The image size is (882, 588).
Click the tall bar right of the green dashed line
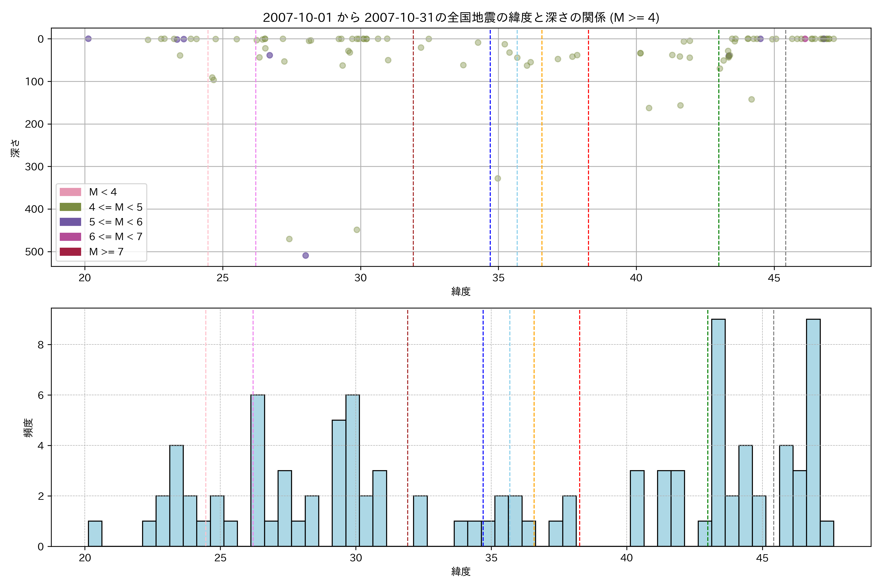coord(718,432)
